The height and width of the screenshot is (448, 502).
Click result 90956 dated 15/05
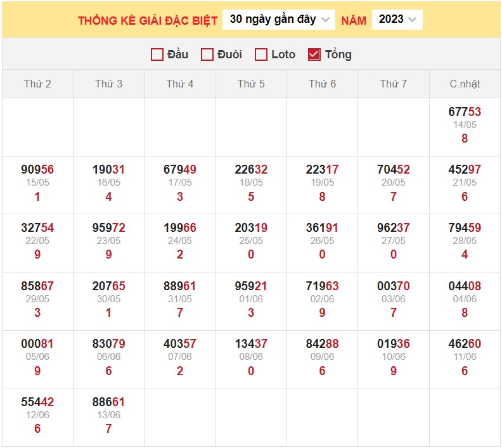coord(37,170)
